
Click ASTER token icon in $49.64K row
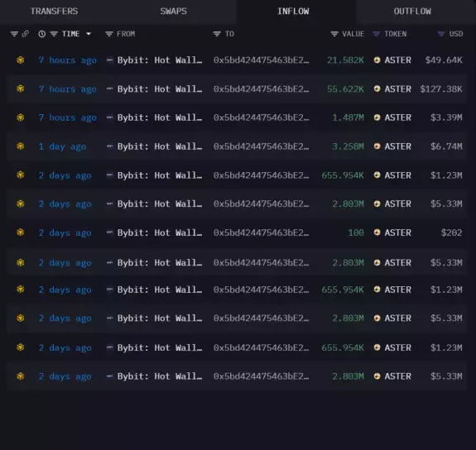click(x=377, y=60)
